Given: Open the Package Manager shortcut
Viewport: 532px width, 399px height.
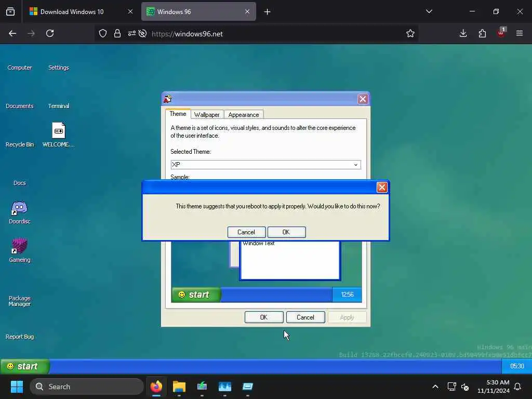Looking at the screenshot, I should 20,301.
